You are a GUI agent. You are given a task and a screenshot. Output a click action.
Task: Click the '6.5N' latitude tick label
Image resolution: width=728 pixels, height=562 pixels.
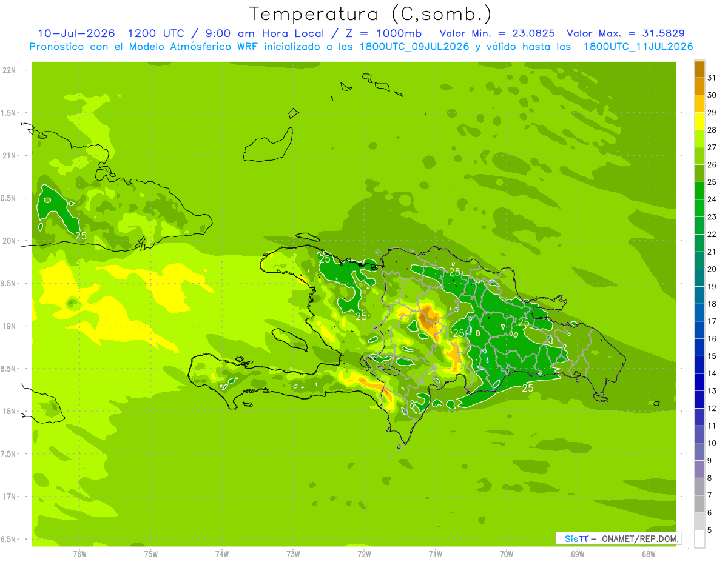point(8,540)
